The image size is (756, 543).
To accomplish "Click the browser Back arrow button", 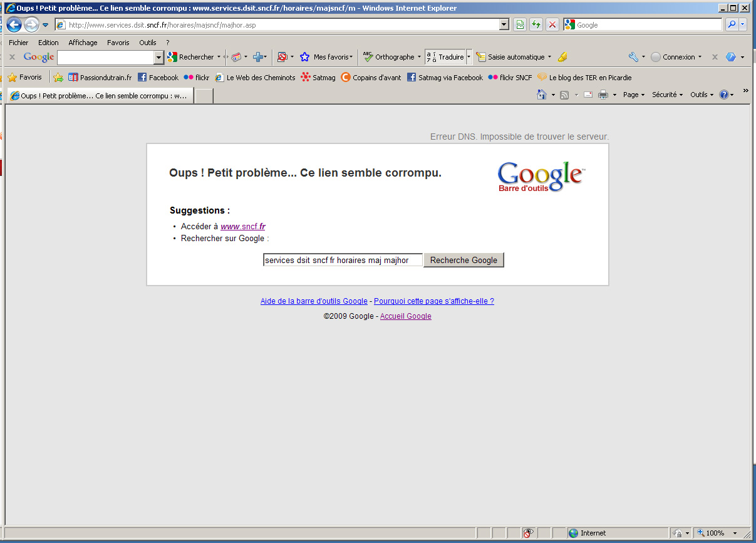I will coord(14,25).
